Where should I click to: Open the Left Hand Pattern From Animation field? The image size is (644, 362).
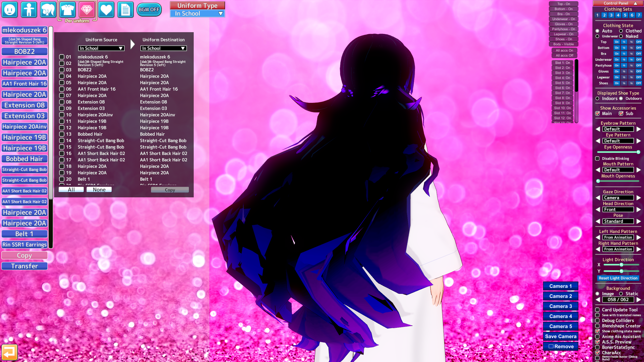point(618,237)
